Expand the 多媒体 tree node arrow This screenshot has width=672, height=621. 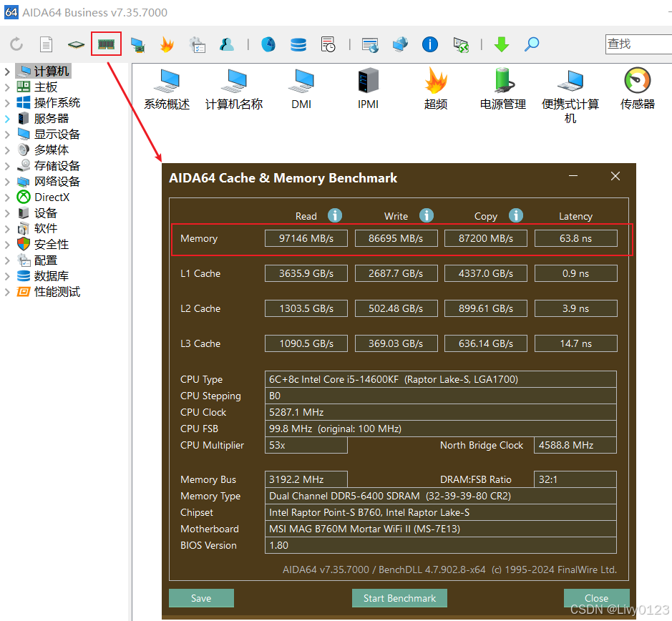[x=7, y=150]
